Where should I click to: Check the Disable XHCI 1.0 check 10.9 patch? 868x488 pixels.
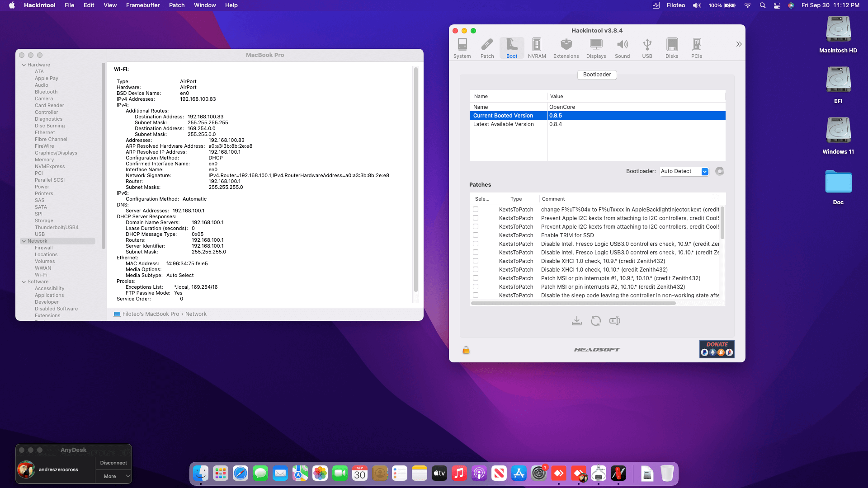[x=476, y=261]
